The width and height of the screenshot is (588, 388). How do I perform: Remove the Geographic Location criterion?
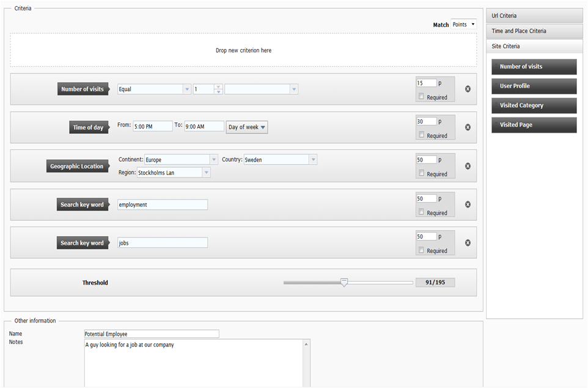(x=468, y=166)
